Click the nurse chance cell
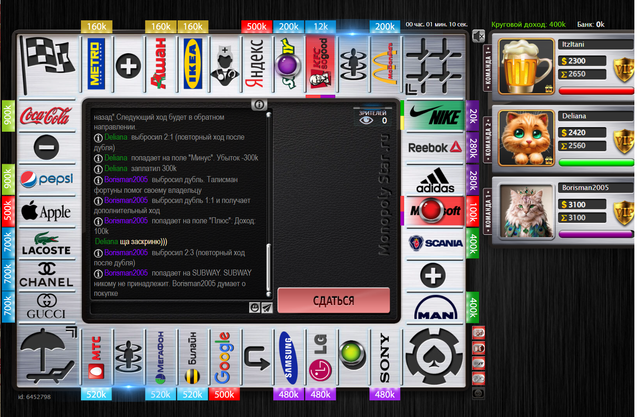This screenshot has height=417, width=640. 225,64
